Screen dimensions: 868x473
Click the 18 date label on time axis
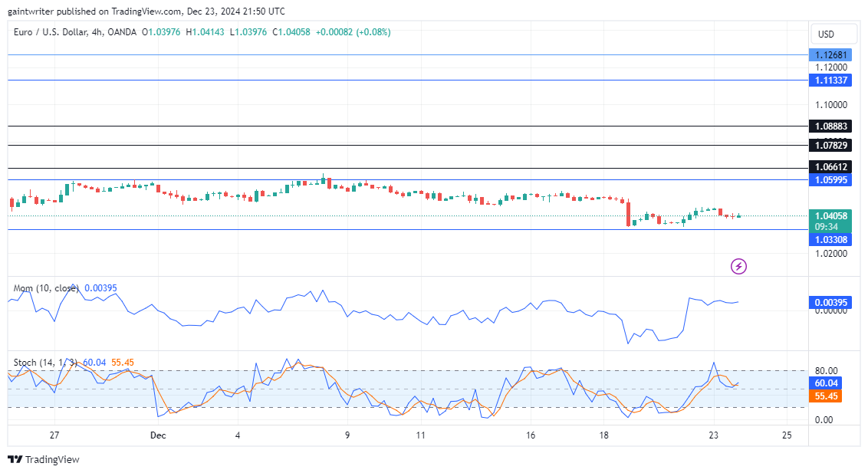point(603,435)
